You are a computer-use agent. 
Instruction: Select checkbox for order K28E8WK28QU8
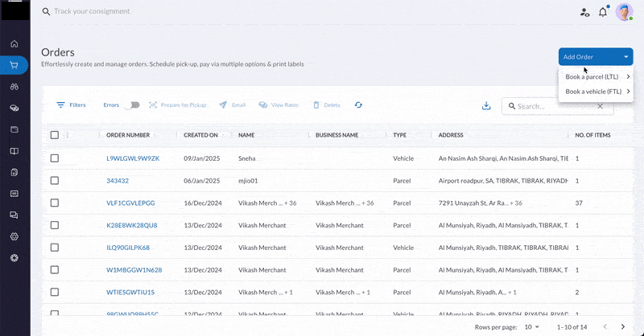[55, 225]
